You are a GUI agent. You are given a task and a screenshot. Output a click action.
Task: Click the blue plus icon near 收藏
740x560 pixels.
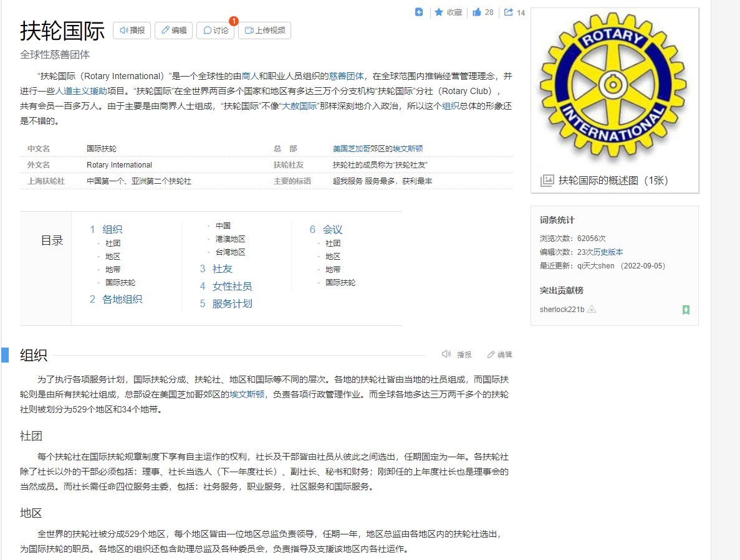coord(418,12)
